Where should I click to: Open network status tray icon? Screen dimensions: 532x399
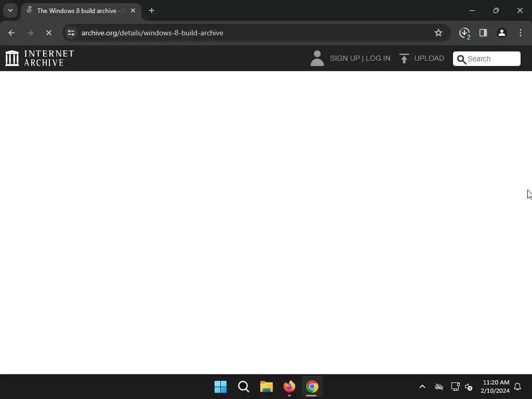[x=455, y=387]
